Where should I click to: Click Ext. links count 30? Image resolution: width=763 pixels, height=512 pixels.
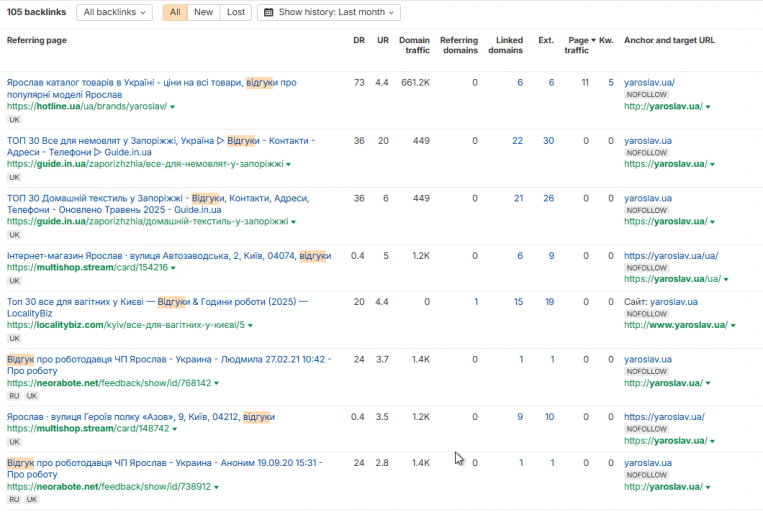click(548, 141)
